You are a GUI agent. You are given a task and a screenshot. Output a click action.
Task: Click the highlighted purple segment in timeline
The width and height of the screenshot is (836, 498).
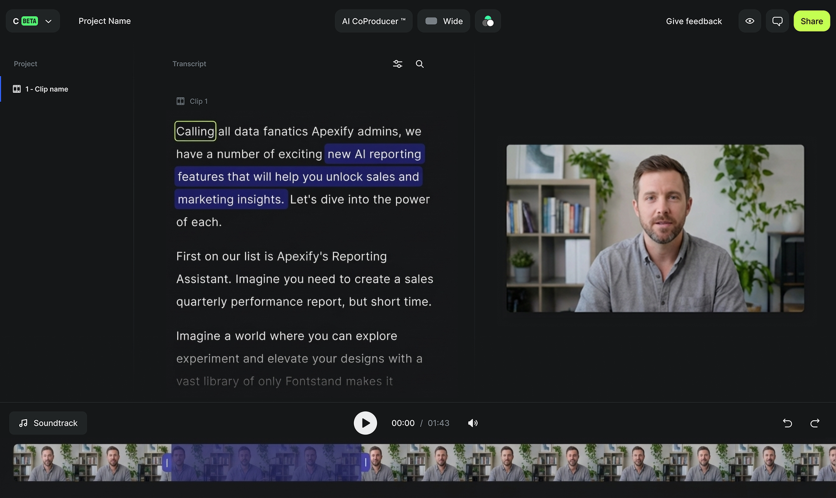coord(266,463)
